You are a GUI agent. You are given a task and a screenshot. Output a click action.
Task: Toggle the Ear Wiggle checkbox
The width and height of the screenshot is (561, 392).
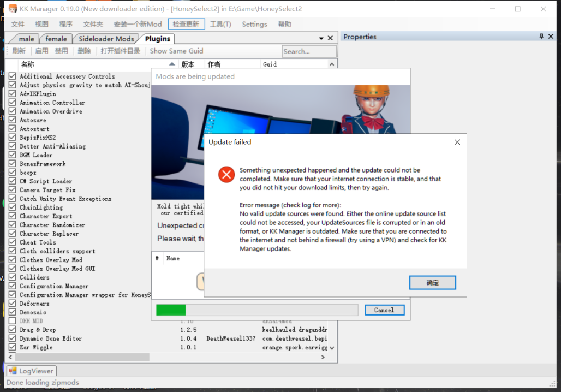point(13,347)
